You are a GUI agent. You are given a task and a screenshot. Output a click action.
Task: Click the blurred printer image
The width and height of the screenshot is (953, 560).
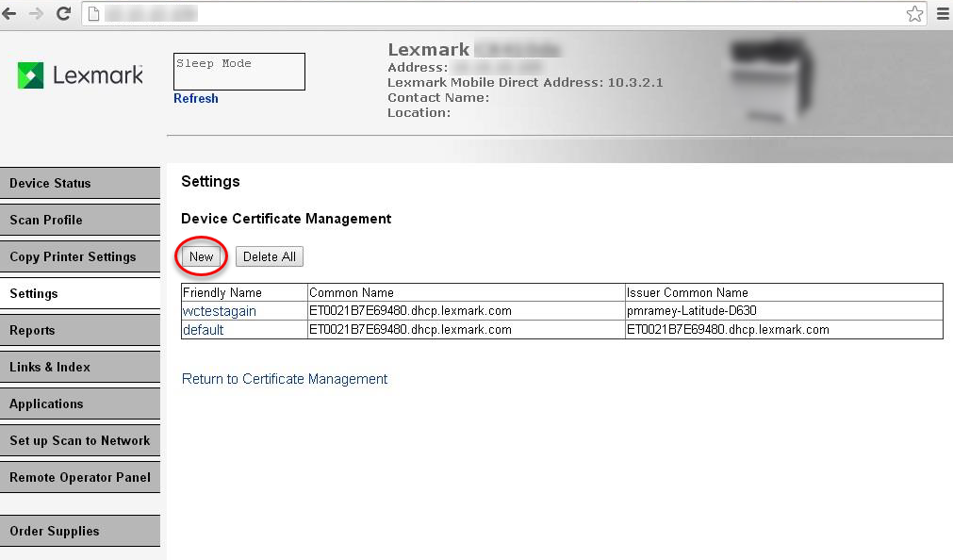pyautogui.click(x=772, y=80)
